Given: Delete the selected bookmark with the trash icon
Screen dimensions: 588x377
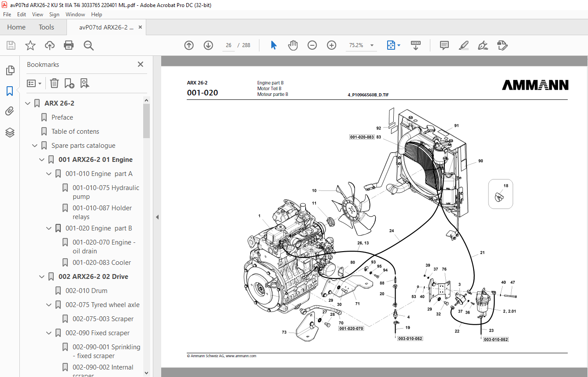Looking at the screenshot, I should point(54,83).
